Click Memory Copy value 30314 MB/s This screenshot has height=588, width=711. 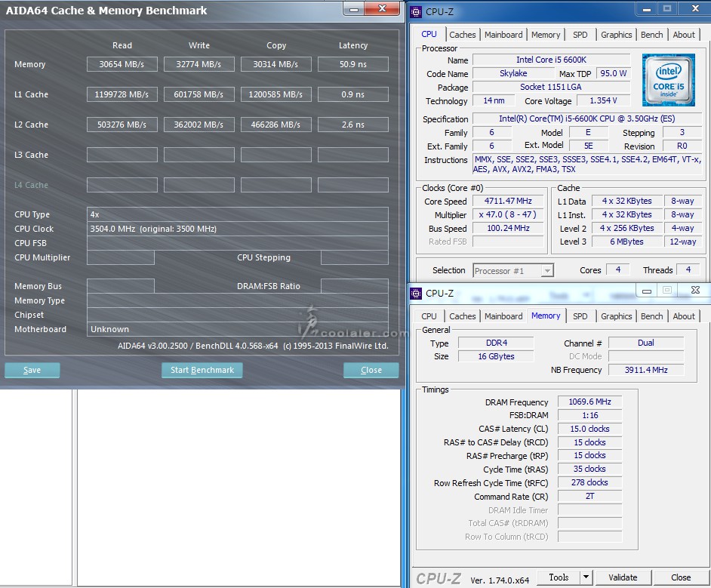click(275, 64)
